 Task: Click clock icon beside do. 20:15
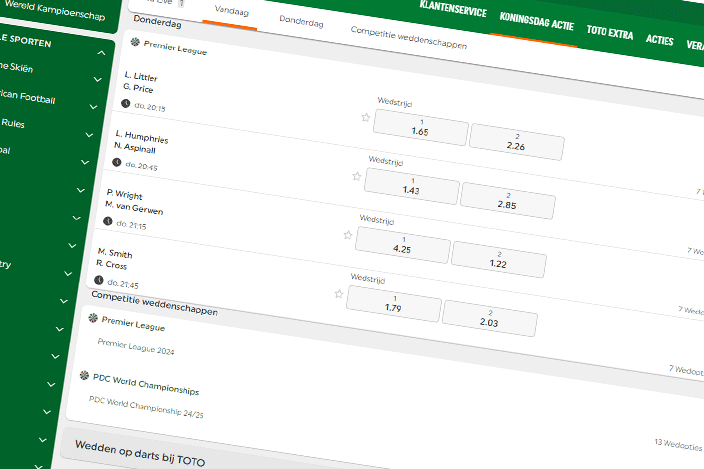point(126,104)
